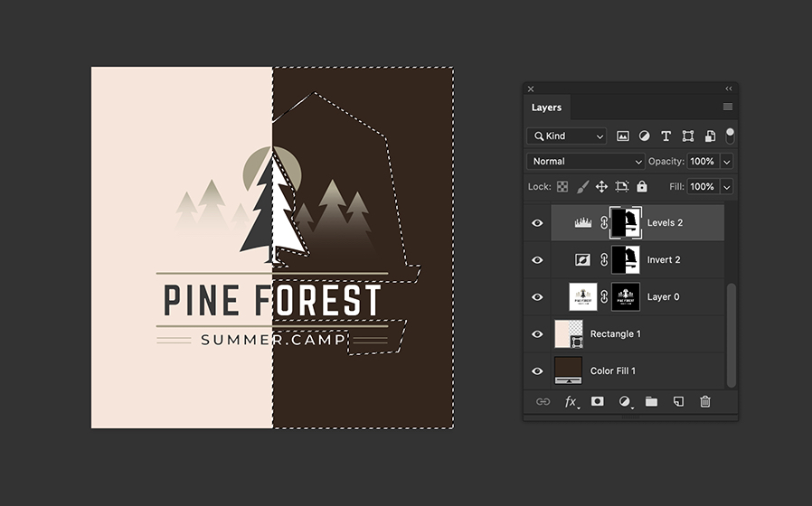This screenshot has height=506, width=812.
Task: Add a layer mask
Action: [x=598, y=401]
